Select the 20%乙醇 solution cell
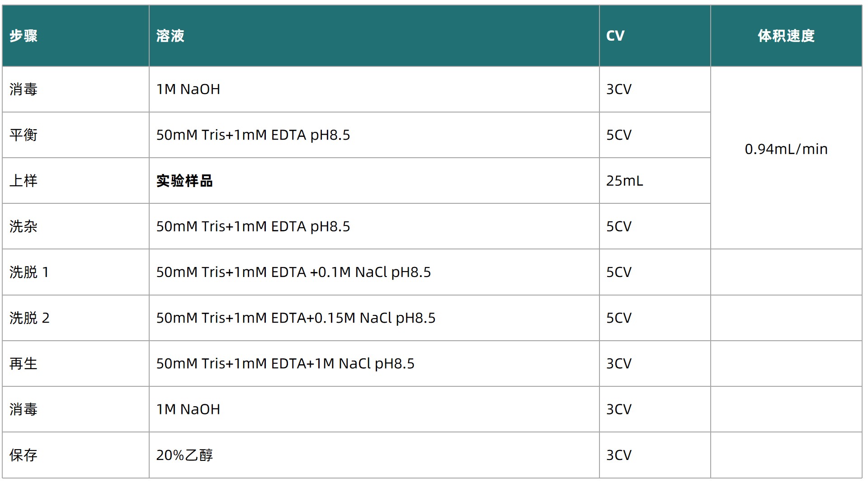 point(184,455)
